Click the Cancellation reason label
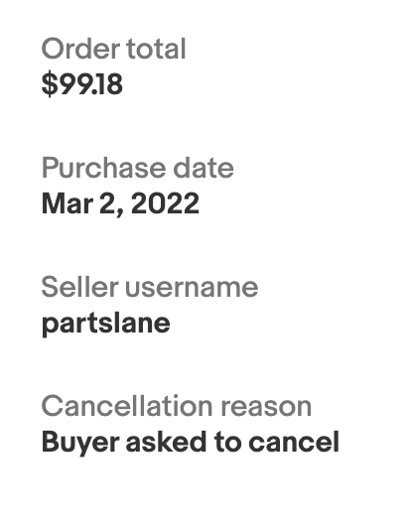 click(x=176, y=406)
